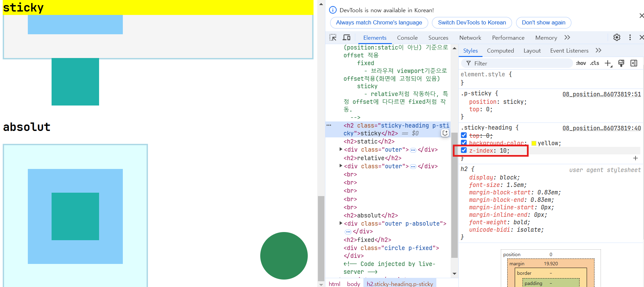Toggle :hov element state panel
Image resolution: width=644 pixels, height=287 pixels.
(581, 63)
